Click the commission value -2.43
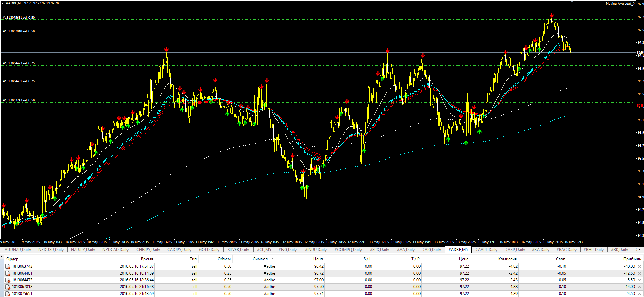This screenshot has height=297, width=644. click(513, 280)
